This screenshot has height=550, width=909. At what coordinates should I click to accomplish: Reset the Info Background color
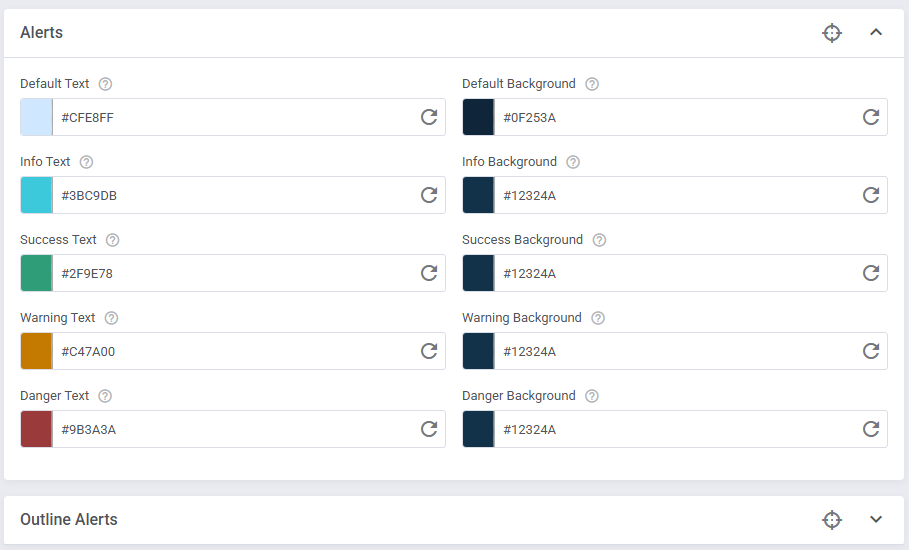(x=871, y=195)
